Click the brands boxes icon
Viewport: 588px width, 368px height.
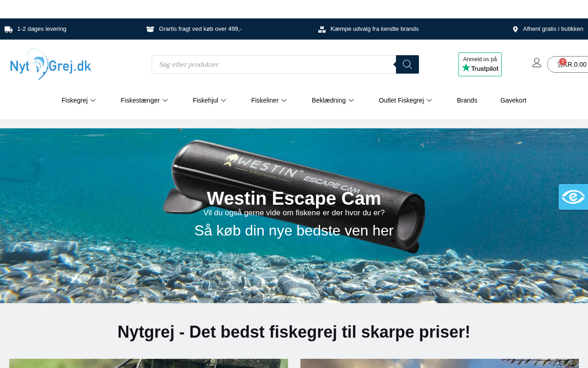[x=322, y=29]
